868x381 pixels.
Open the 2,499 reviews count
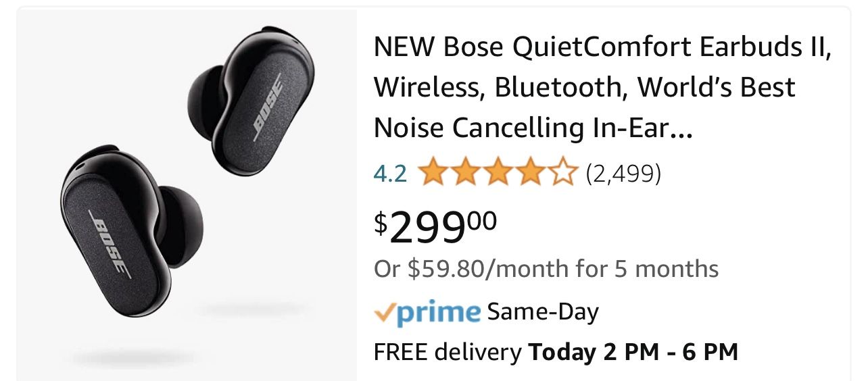pyautogui.click(x=623, y=174)
